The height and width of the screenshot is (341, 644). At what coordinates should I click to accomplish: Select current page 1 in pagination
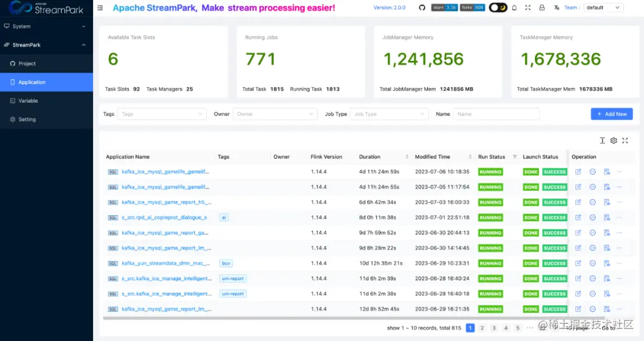coord(470,328)
